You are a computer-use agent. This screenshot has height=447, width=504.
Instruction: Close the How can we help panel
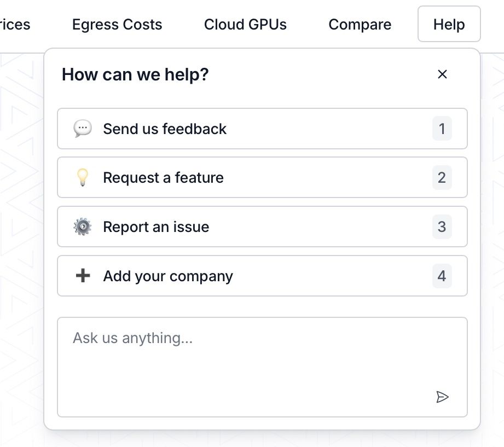[442, 74]
